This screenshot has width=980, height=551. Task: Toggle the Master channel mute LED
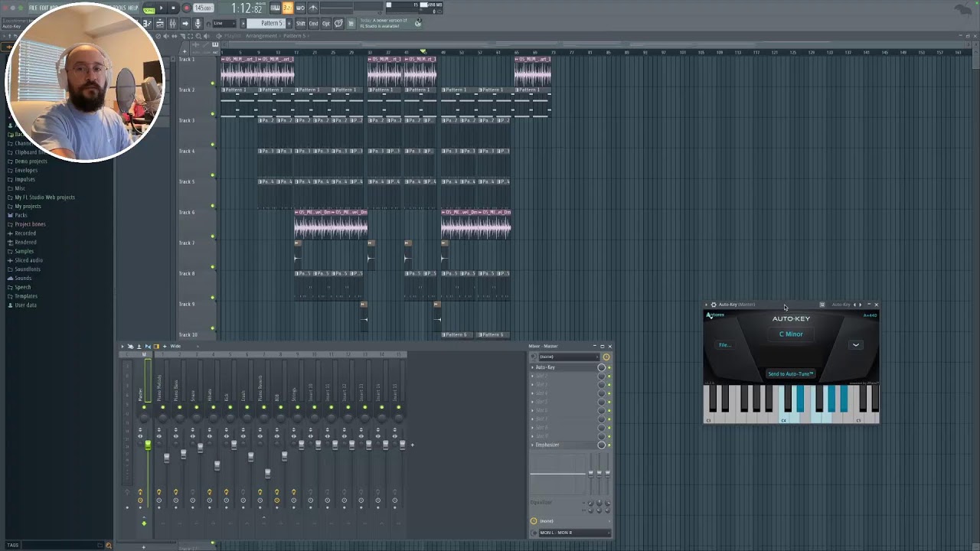coord(144,407)
